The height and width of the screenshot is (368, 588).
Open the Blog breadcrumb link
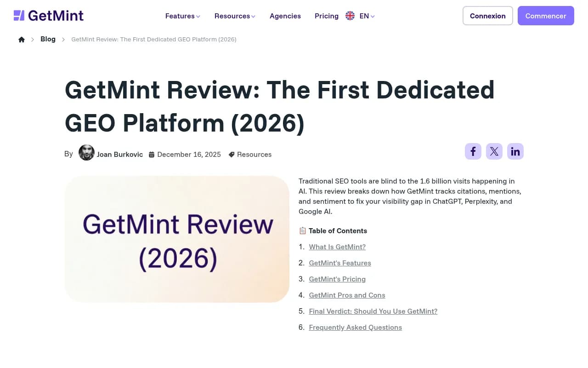48,39
